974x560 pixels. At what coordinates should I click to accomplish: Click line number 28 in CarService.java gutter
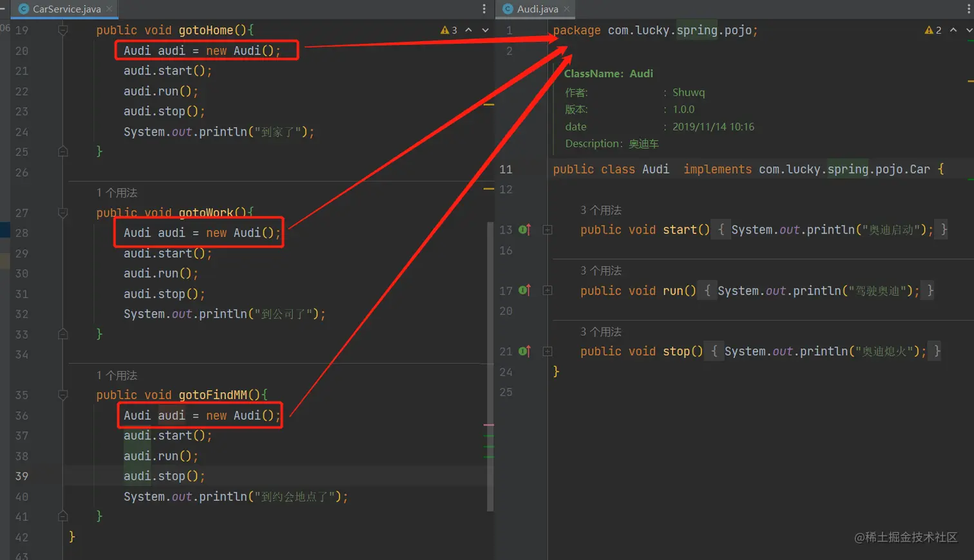(22, 233)
